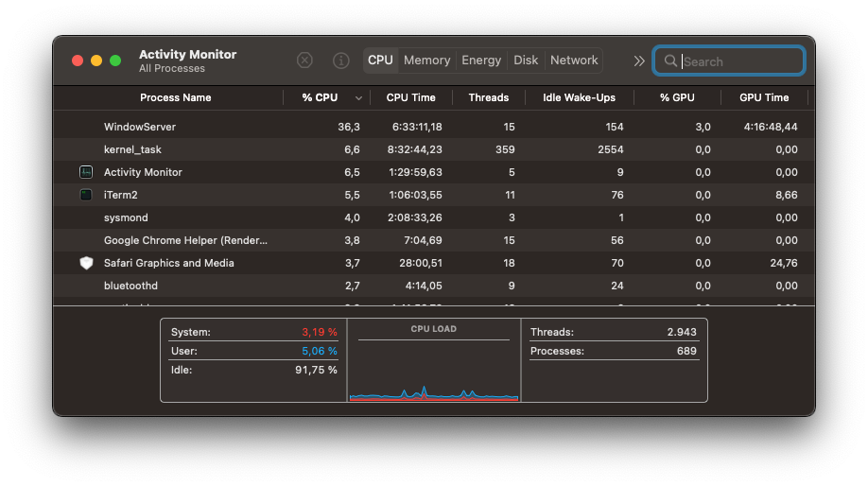Switch to the Energy tab
Screen dimensions: 868x486
click(481, 61)
